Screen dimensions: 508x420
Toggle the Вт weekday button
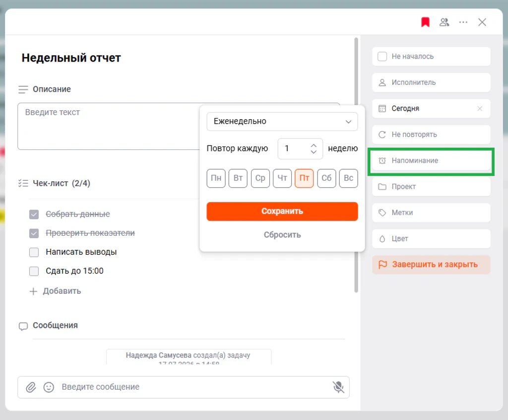tap(238, 178)
